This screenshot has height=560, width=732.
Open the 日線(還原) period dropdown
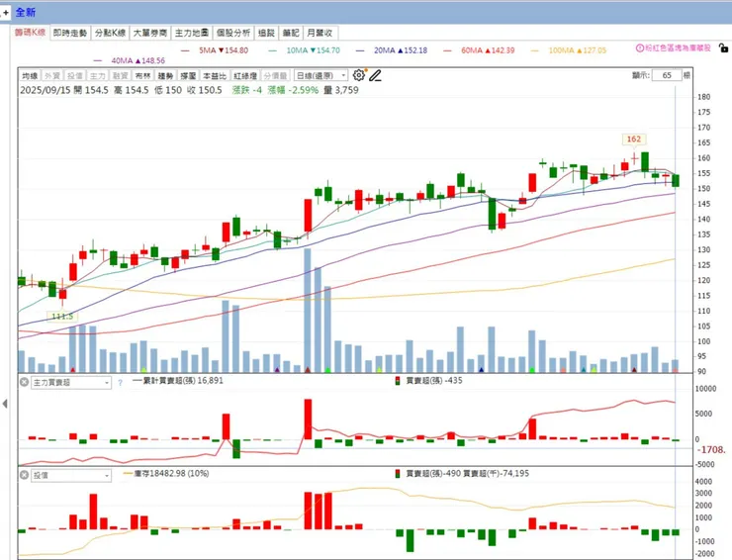point(321,75)
